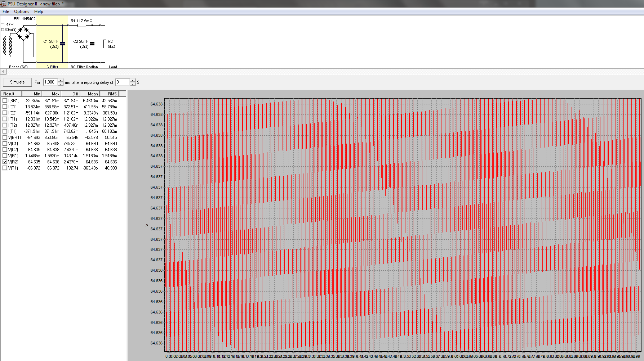Viewport: 644px width, 361px height.
Task: Enable the V(T1) result checkbox
Action: tap(5, 168)
